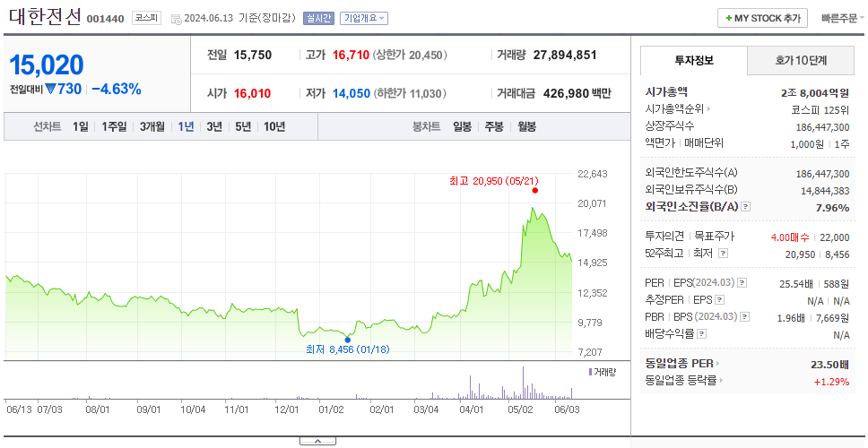Collapse the panel with the bottom up-arrow handle
Image resolution: width=868 pixels, height=448 pixels.
317,442
